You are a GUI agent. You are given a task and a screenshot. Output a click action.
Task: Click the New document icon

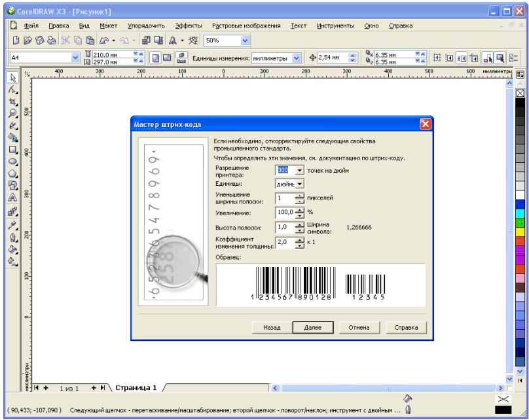16,41
